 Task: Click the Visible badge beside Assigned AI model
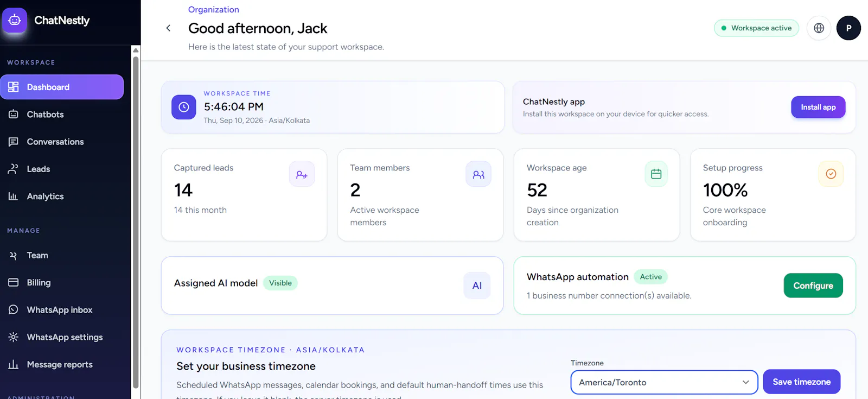[280, 283]
